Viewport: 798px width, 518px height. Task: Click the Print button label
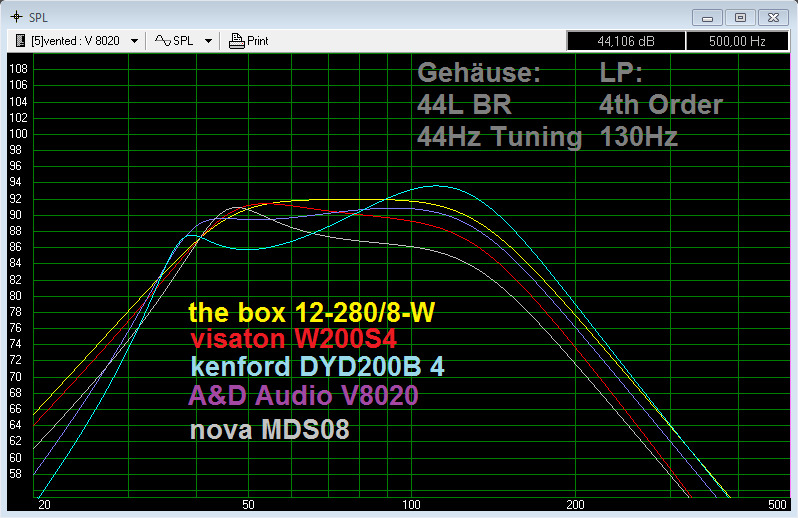(258, 41)
